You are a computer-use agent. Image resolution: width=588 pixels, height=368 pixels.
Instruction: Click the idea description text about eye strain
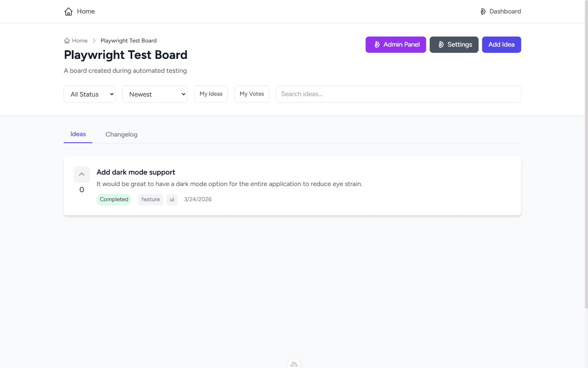[229, 184]
